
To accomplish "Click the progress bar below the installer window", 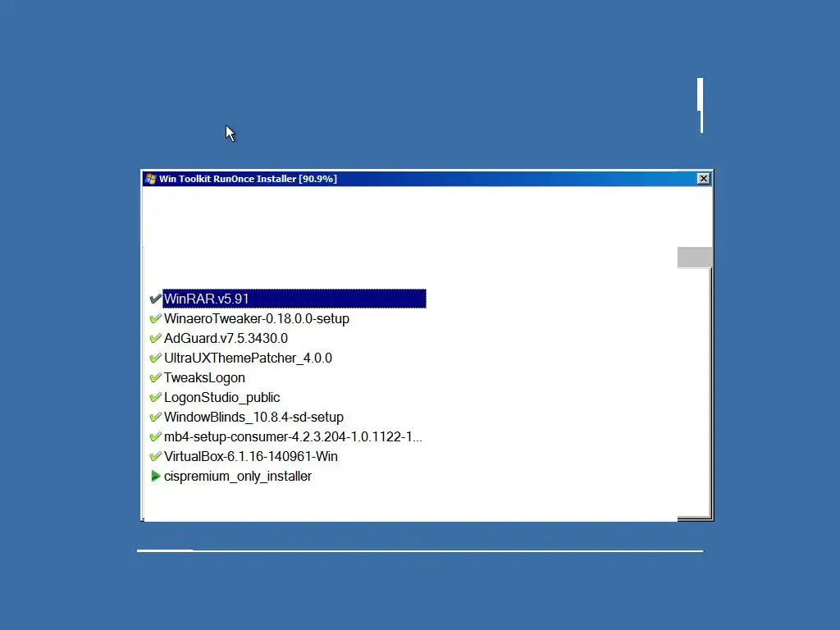I will coord(420,550).
